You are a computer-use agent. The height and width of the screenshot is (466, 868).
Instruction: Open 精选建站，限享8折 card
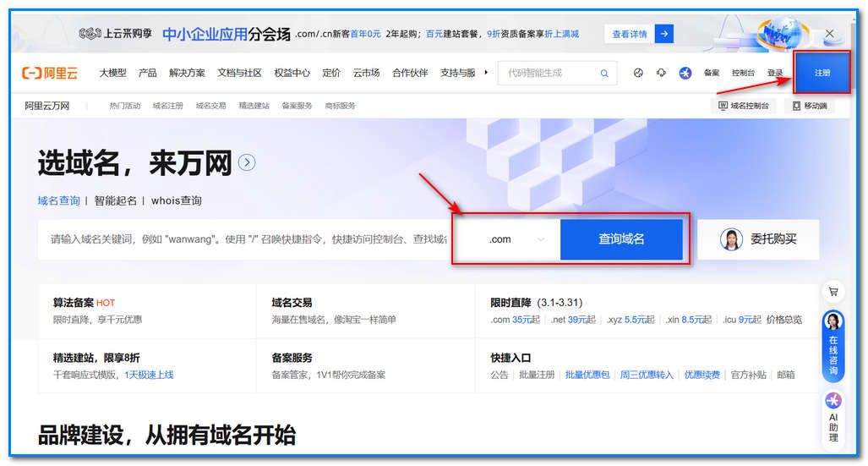(147, 365)
